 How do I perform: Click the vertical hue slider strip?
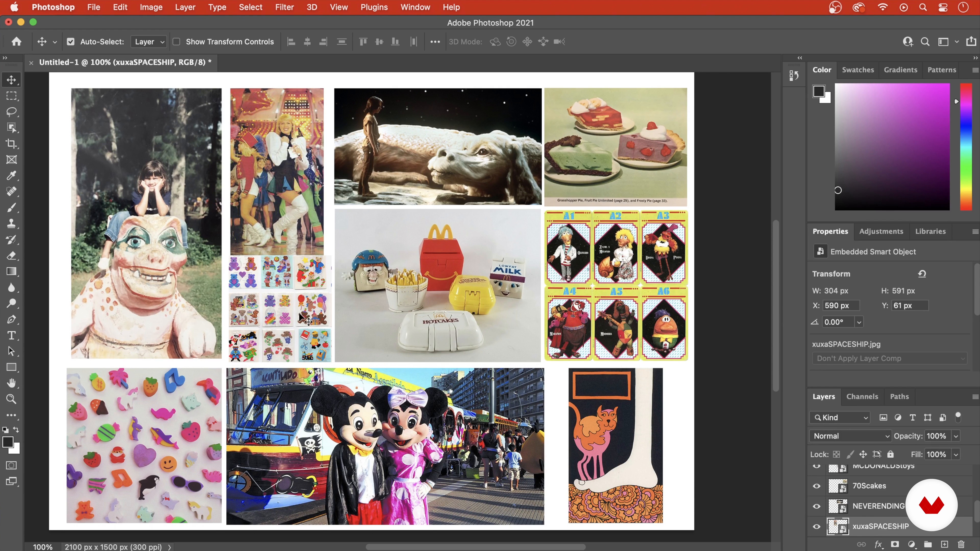(x=965, y=146)
